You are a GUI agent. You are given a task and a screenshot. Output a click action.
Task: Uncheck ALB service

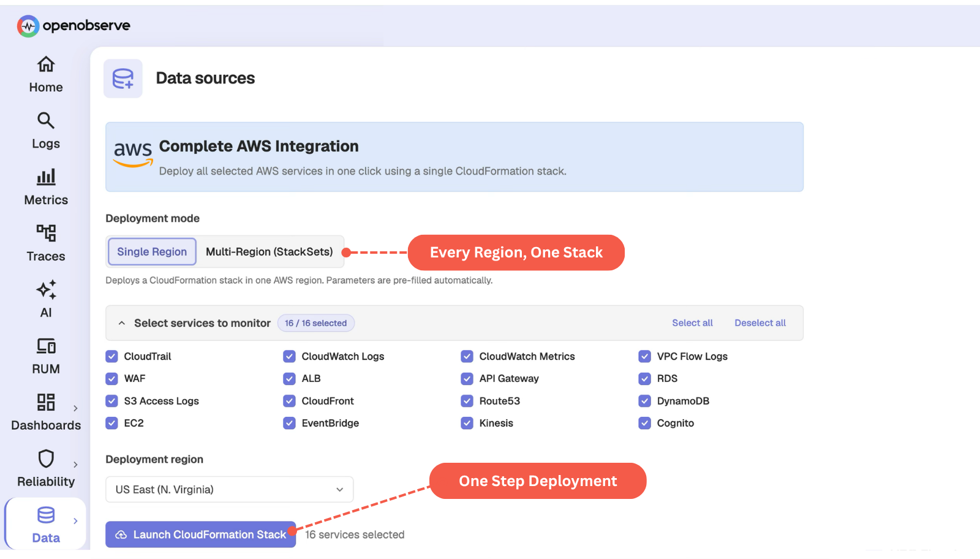289,379
